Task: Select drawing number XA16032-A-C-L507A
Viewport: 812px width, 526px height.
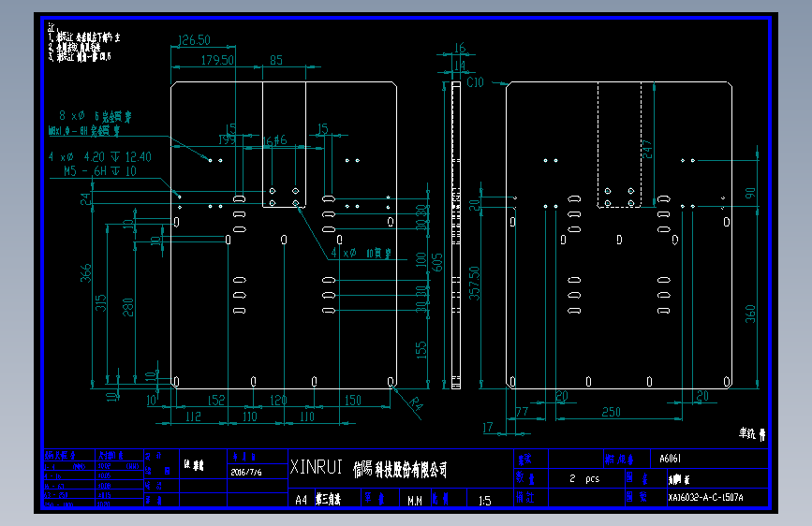Action: tap(705, 498)
